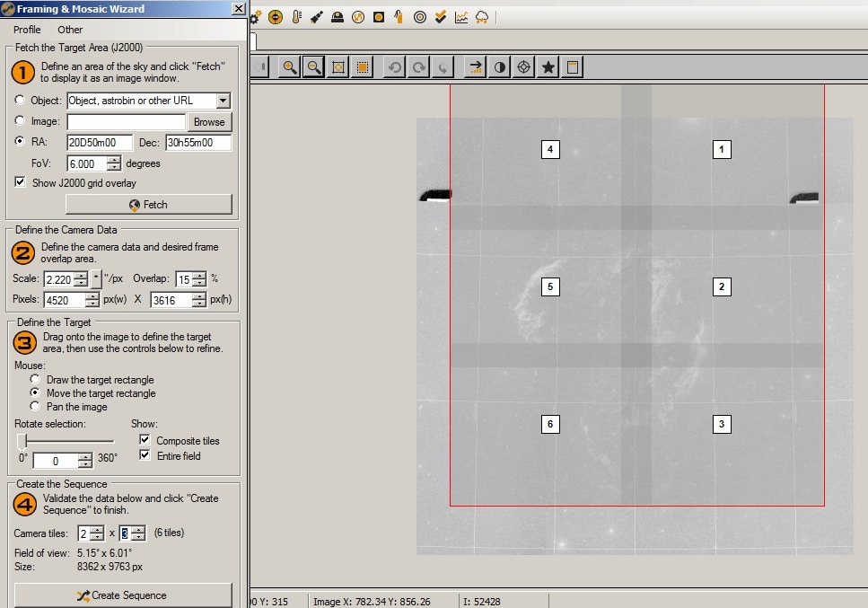Click the curved down-arrow flip icon

tap(443, 67)
